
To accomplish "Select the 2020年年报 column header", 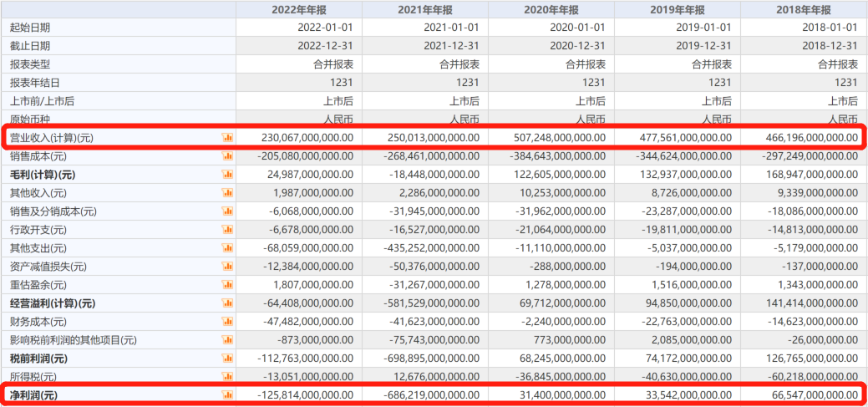I will point(551,9).
